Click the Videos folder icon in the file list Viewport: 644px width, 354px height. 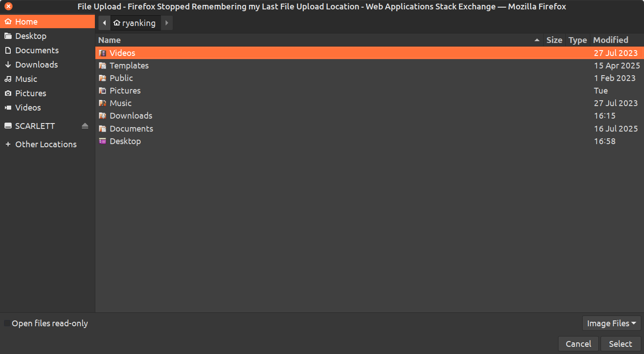click(102, 53)
